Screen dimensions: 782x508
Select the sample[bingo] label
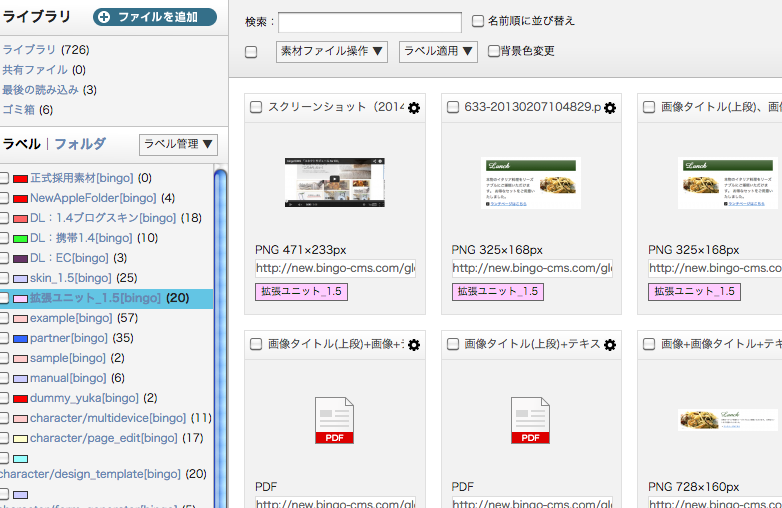(68, 358)
